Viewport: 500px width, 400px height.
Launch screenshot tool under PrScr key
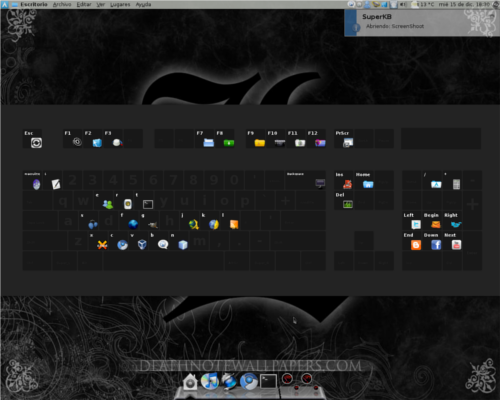(x=348, y=143)
